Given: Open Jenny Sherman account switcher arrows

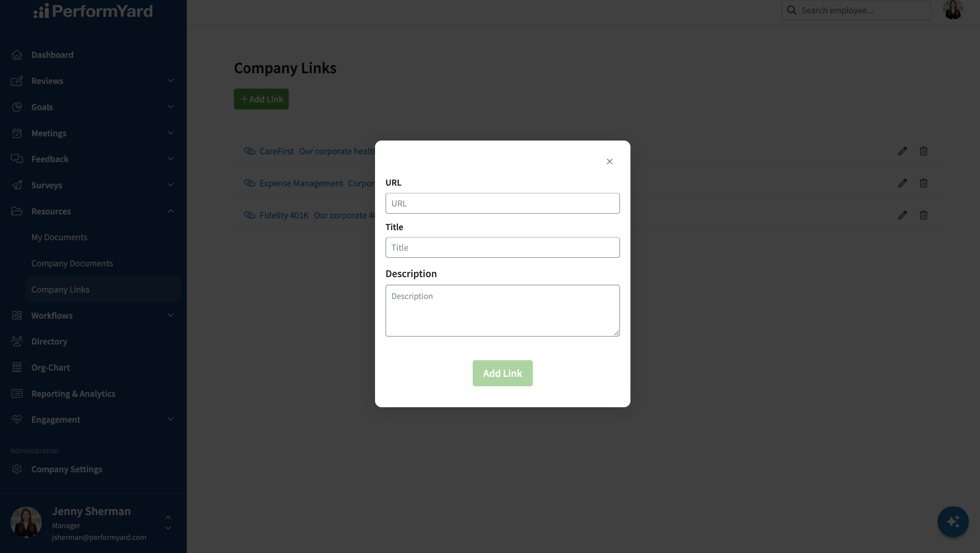Looking at the screenshot, I should click(x=168, y=523).
